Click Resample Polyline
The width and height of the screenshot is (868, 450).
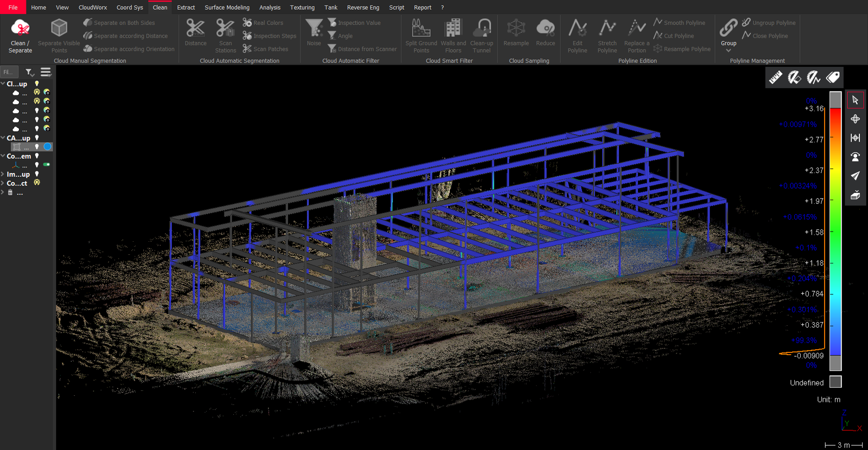(x=682, y=49)
